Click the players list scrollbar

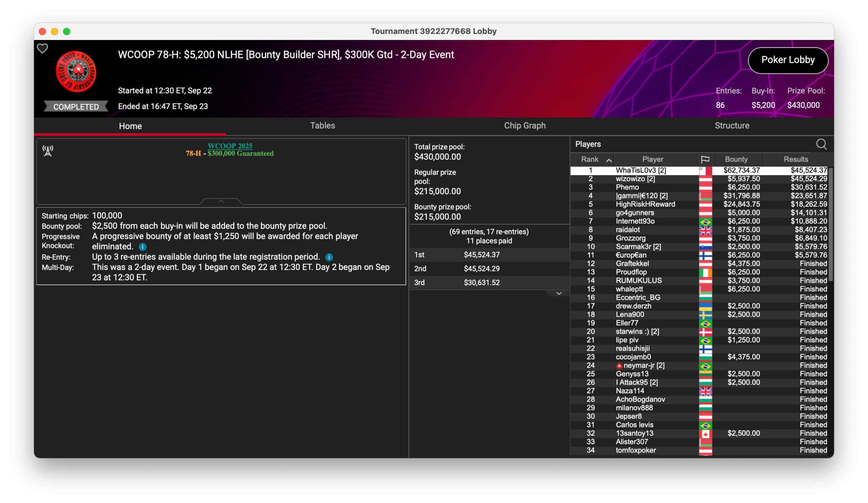(830, 224)
